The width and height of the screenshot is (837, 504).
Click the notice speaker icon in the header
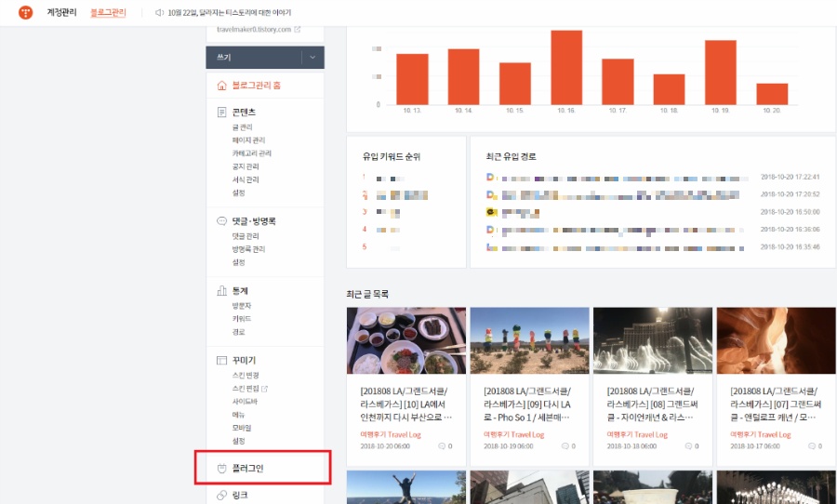159,12
